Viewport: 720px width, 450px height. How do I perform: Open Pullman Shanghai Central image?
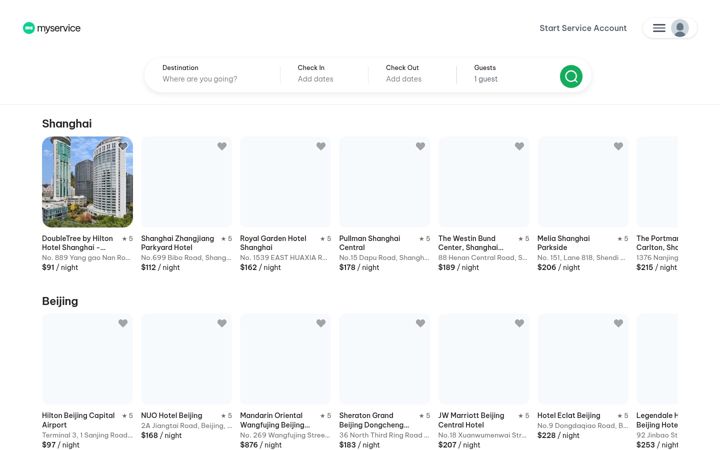[384, 182]
